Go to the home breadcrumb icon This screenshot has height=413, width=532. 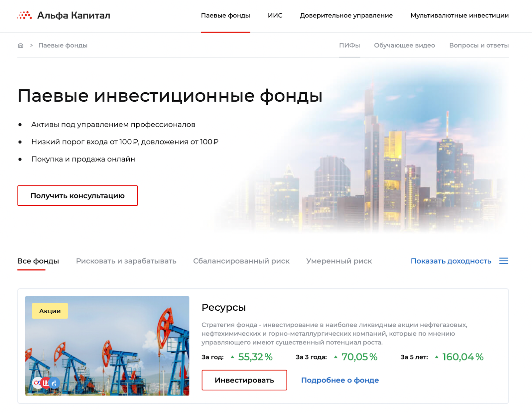(x=21, y=46)
